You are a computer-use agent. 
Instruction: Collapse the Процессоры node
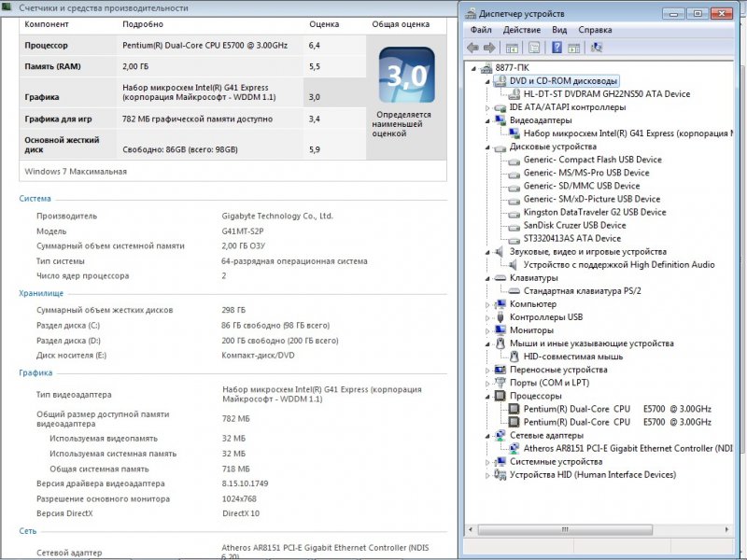[x=487, y=396]
